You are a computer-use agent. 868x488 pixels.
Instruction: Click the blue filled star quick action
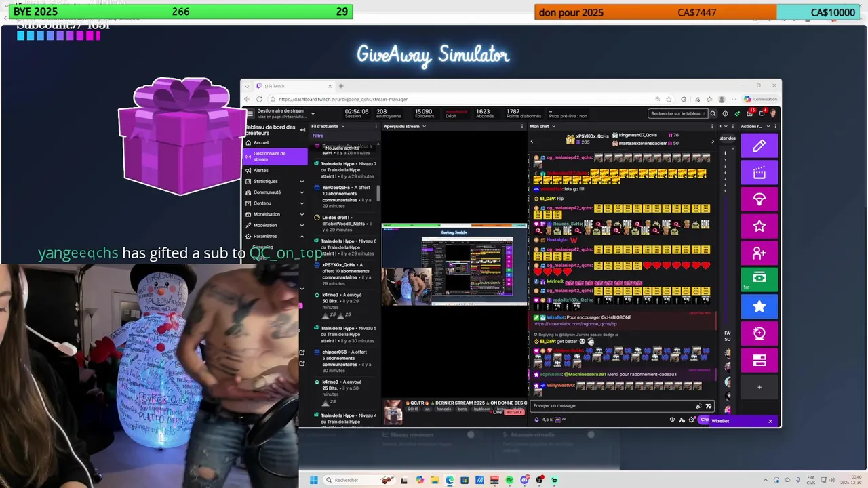759,306
